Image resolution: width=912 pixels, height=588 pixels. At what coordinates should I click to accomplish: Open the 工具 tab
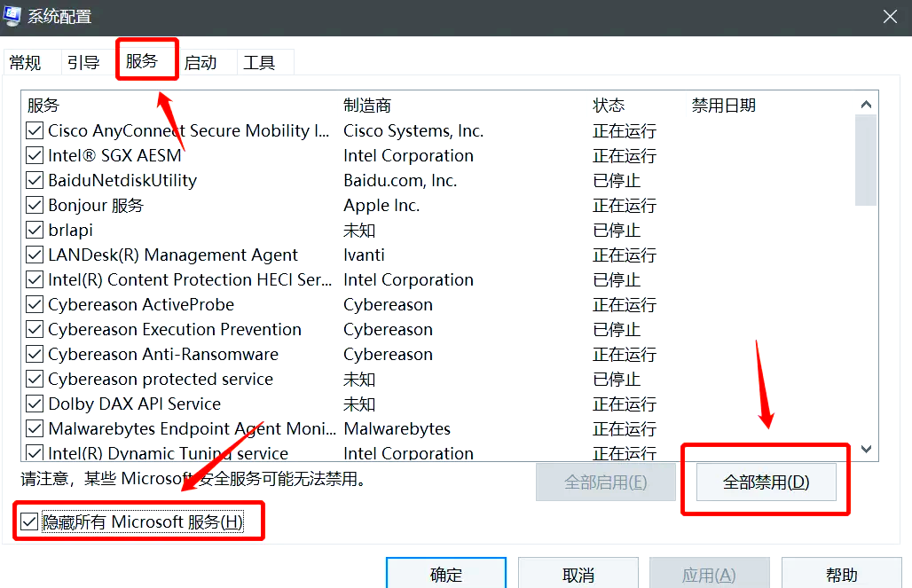pos(259,62)
